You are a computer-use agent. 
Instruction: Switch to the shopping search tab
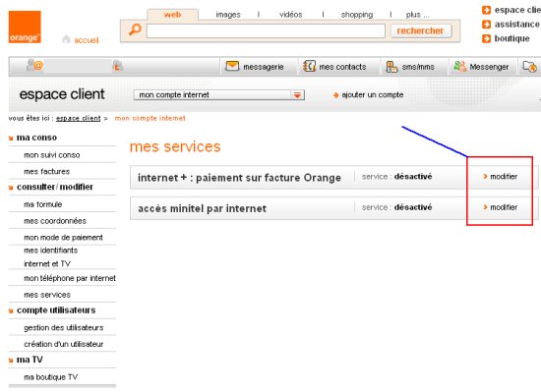(357, 15)
